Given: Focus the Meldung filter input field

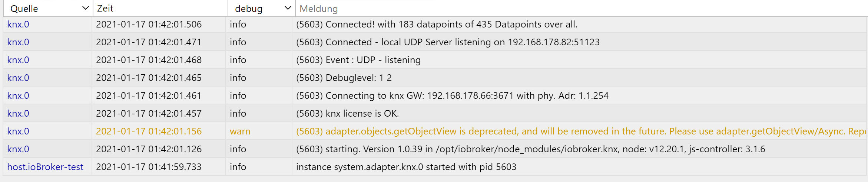Looking at the screenshot, I should pos(556,9).
